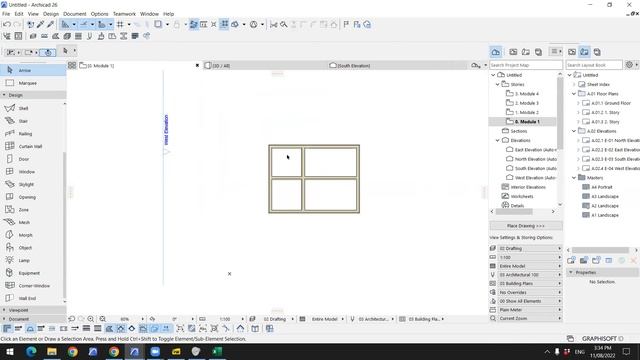Expand the Document toolbox section
Image resolution: width=640 pixels, height=360 pixels.
click(x=4, y=319)
